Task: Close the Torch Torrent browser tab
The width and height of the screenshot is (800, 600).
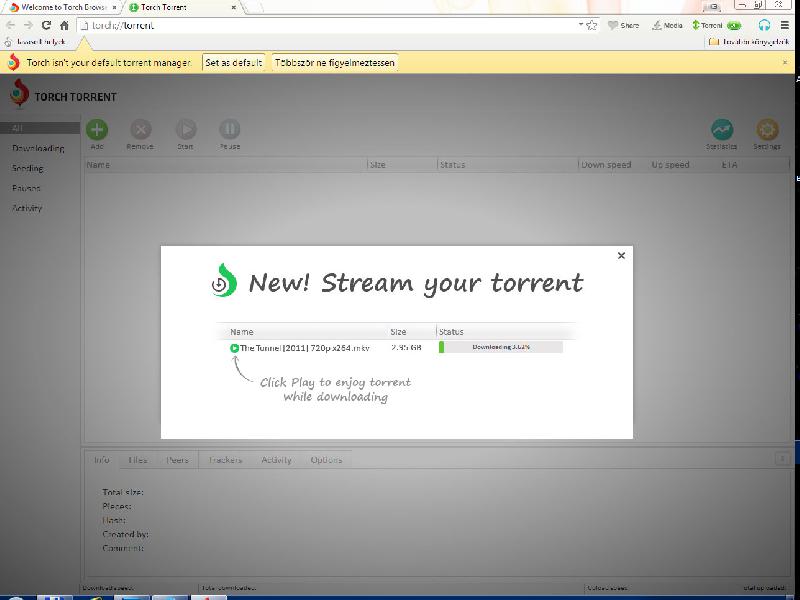Action: [234, 8]
